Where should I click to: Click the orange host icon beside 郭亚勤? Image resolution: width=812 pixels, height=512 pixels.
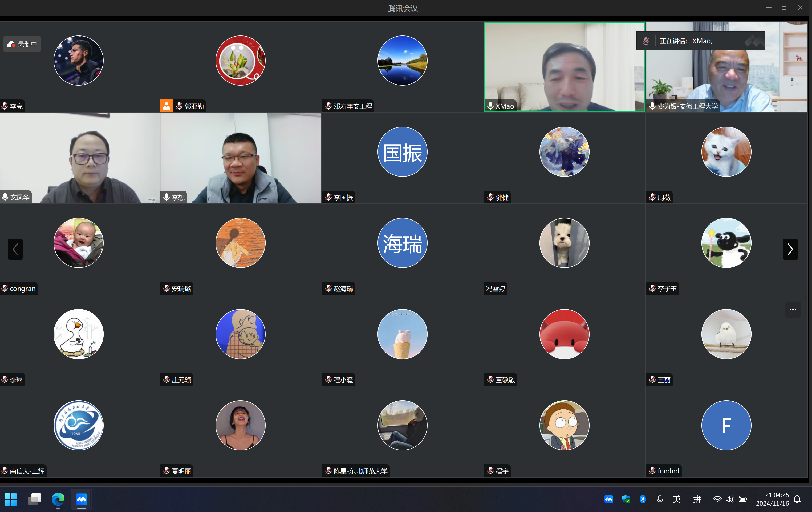[166, 106]
